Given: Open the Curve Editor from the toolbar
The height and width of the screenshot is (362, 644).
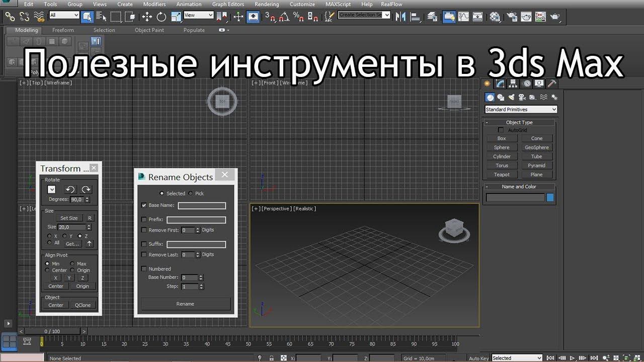Looking at the screenshot, I should [x=463, y=17].
